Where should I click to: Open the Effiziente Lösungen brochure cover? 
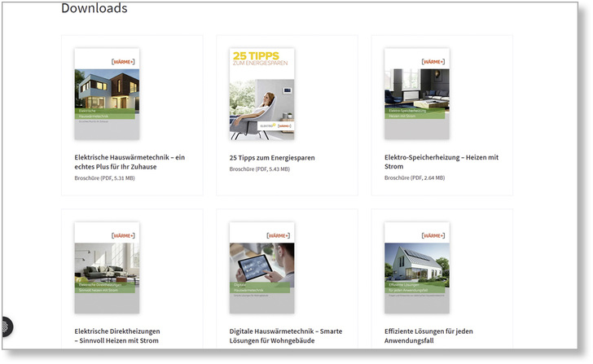coord(416,268)
